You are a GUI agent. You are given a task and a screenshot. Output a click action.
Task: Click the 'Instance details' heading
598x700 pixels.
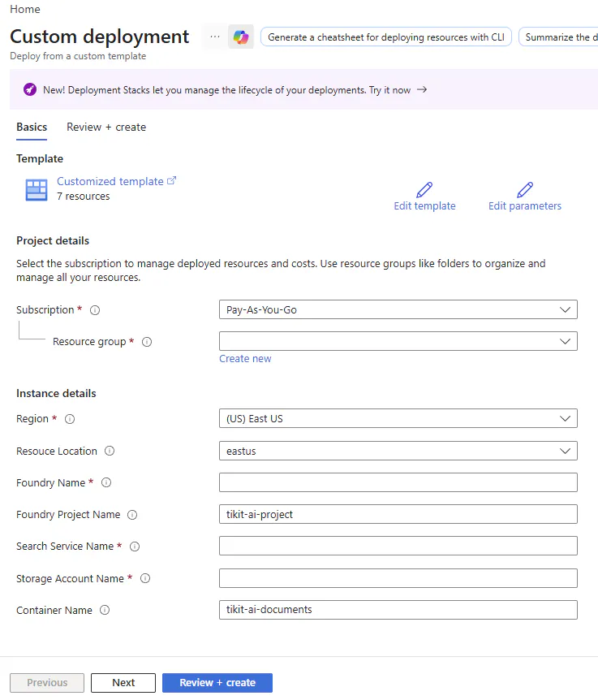56,394
